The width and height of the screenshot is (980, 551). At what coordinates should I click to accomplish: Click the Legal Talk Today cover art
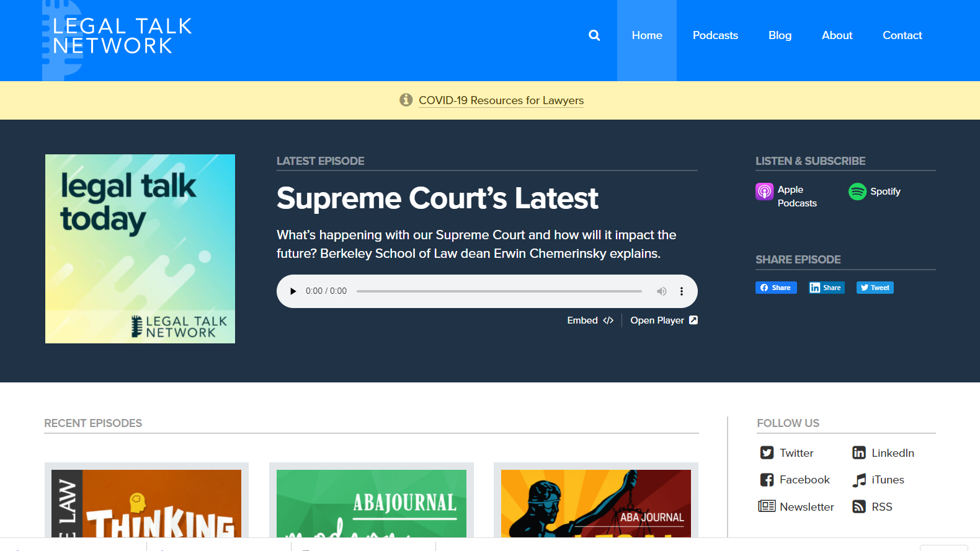coord(140,249)
